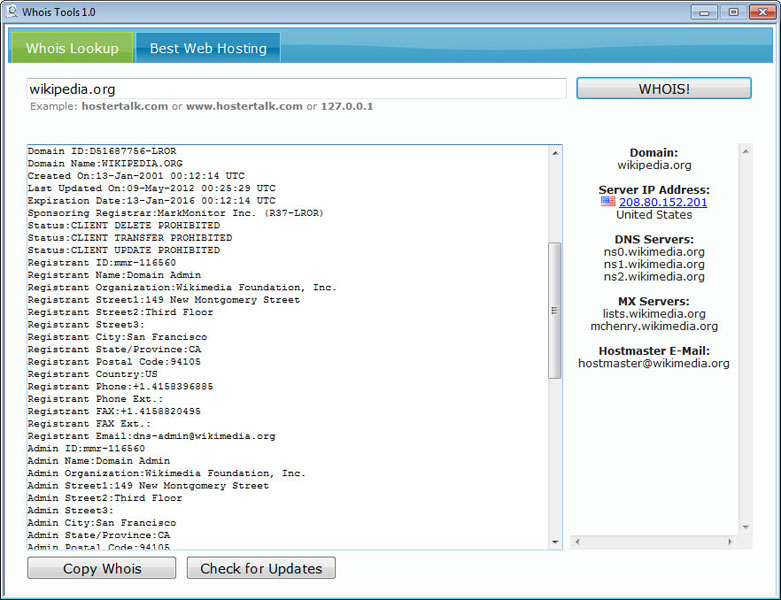Click the whois results vertical scrollbar thumb
Viewport: 781px width, 600px height.
[554, 311]
